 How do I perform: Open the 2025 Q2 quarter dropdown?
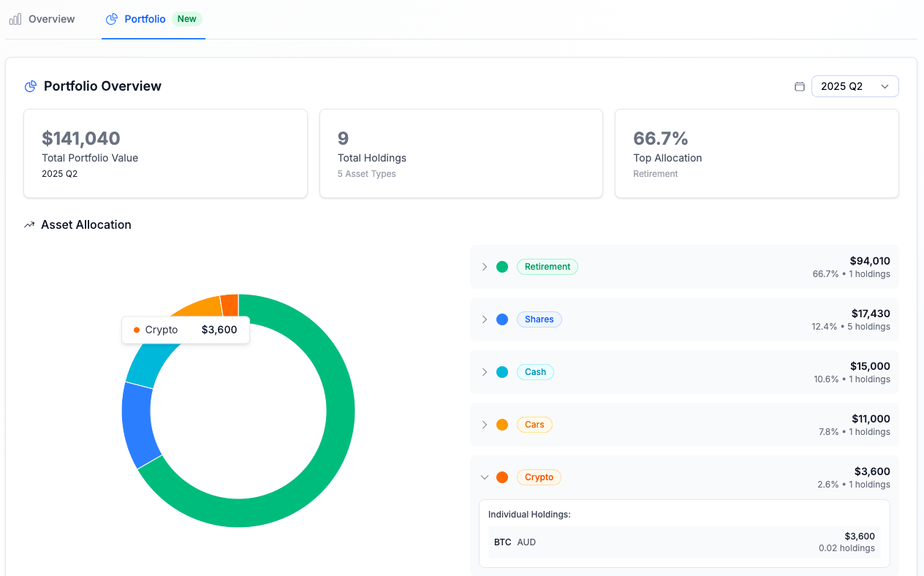point(855,86)
